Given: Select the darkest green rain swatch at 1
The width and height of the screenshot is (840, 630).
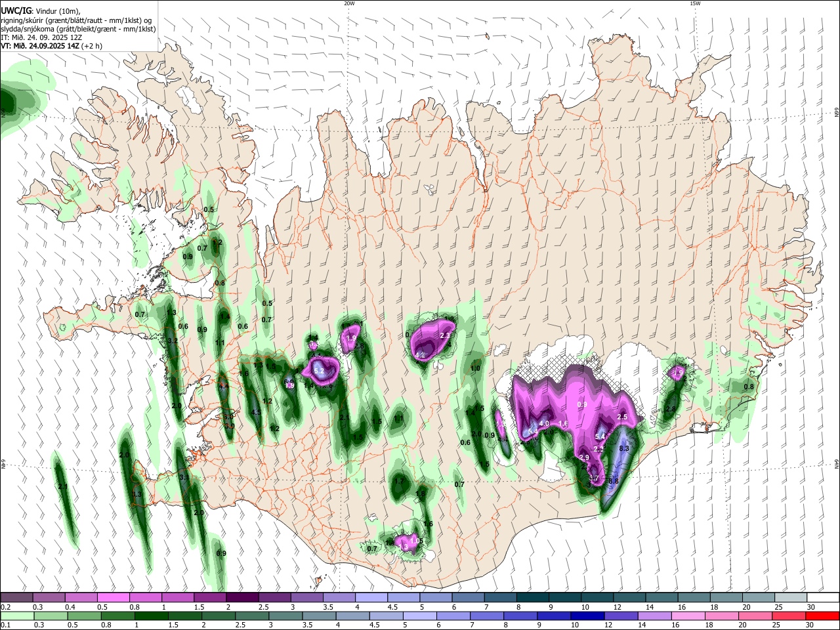Looking at the screenshot, I should [152, 616].
